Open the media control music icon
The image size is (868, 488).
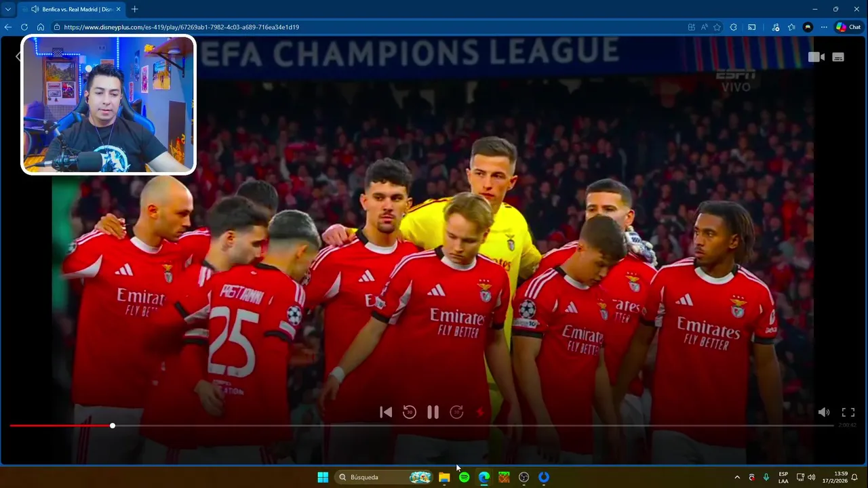click(776, 27)
